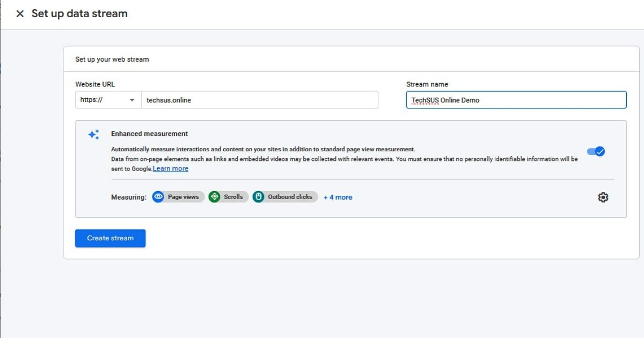Click the Page views eye icon
This screenshot has width=644, height=338.
[158, 197]
